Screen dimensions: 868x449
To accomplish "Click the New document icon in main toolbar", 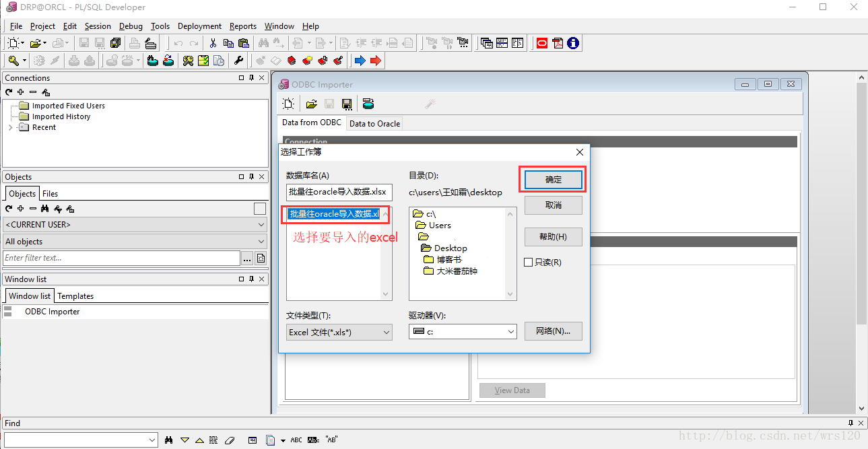I will click(x=13, y=43).
